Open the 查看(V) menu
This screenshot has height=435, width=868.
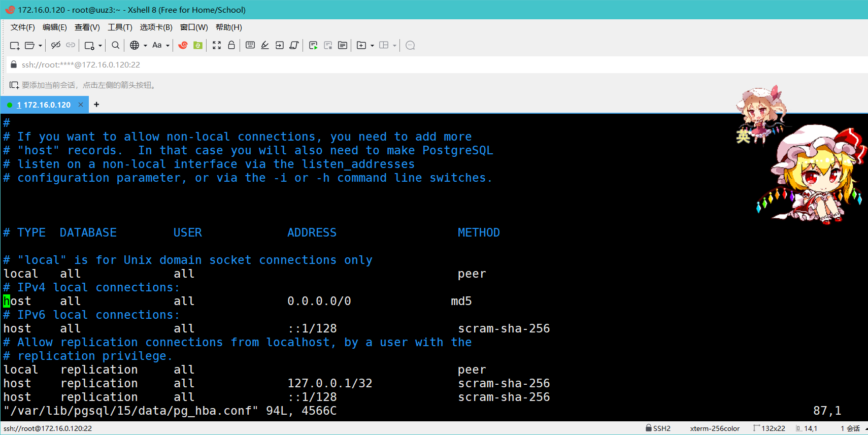click(87, 27)
